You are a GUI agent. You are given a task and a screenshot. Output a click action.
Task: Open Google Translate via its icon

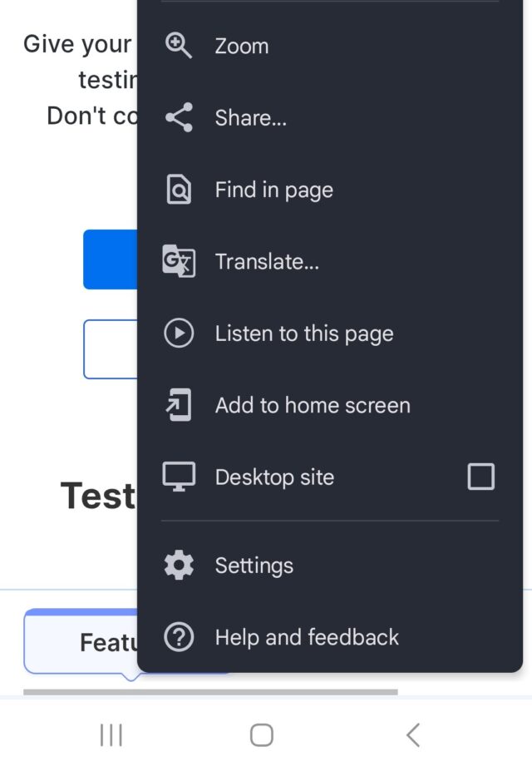[178, 261]
